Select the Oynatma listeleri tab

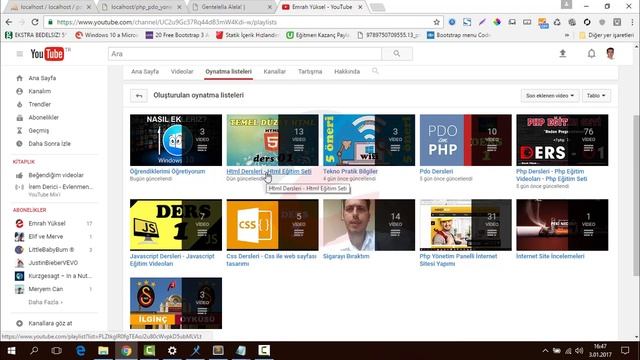(x=229, y=71)
